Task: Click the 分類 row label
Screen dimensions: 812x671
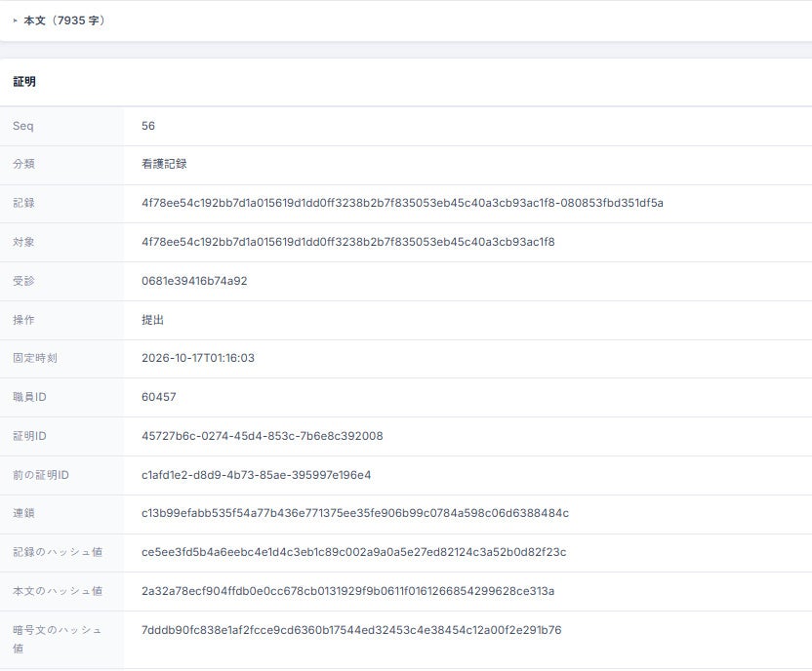Action: (23, 164)
